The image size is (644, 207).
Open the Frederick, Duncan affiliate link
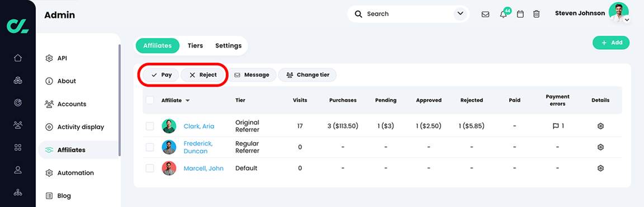pos(198,147)
